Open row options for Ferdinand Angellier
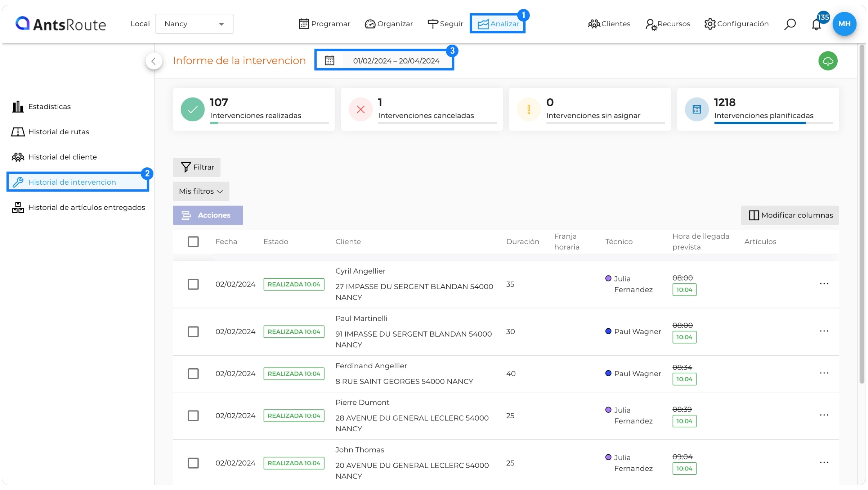This screenshot has width=868, height=490. 824,373
